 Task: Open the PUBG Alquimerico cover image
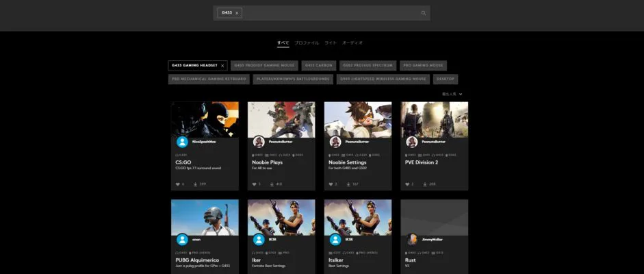205,217
